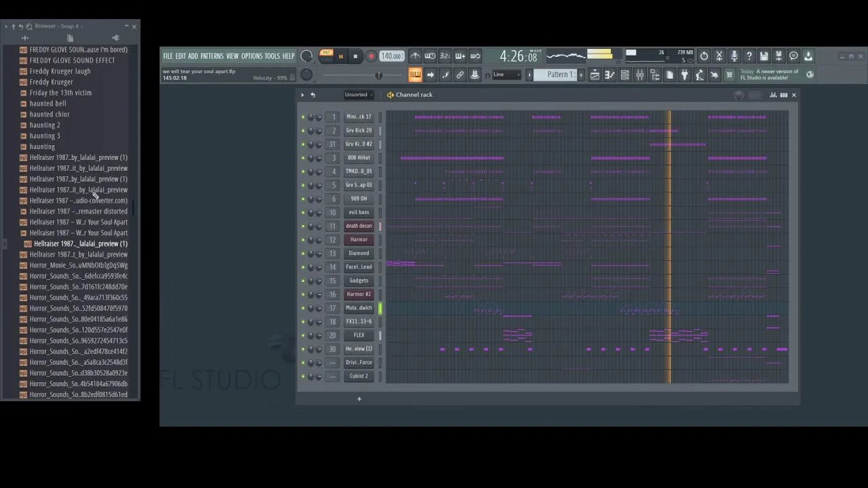This screenshot has width=868, height=488.
Task: Mute the Mini..ck 17 channel green light
Action: click(303, 117)
